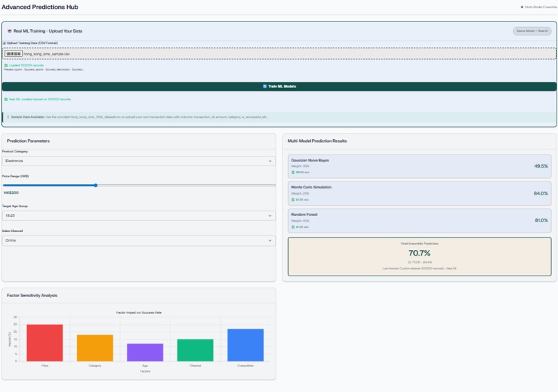The height and width of the screenshot is (392, 558).
Task: Click the icon next to Upload Training Data label
Action: (4, 43)
